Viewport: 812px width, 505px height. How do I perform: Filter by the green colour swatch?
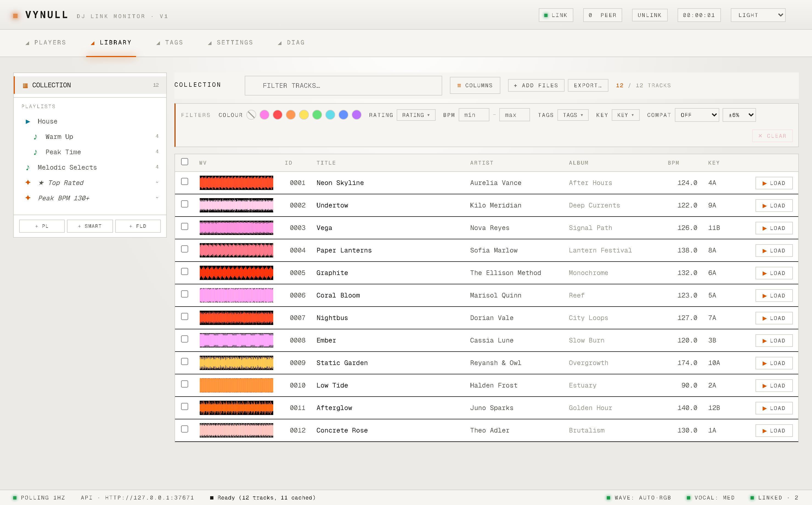(x=317, y=115)
